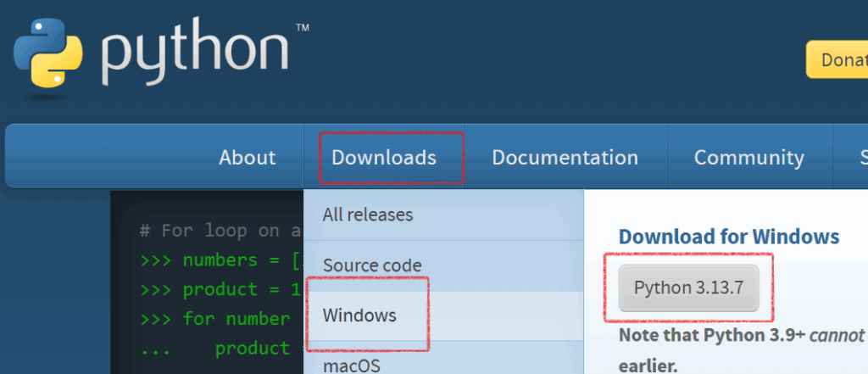Pick Windows in the Downloads submenu
Viewport: 868px width, 374px height.
[x=359, y=315]
